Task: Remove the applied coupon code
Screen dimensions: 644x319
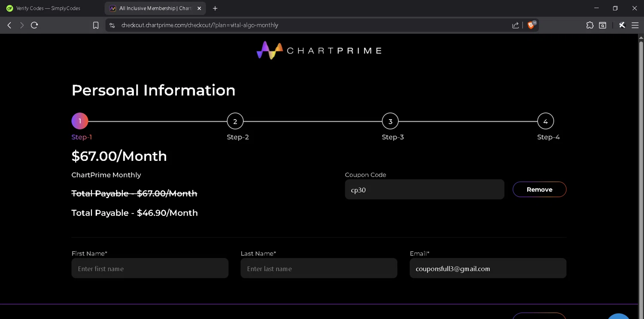Action: coord(540,190)
